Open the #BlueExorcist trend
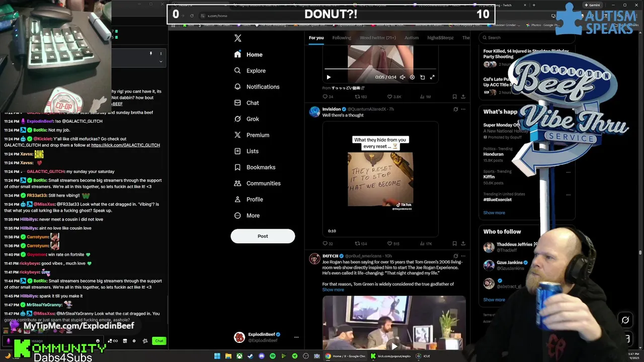Image resolution: width=644 pixels, height=362 pixels. point(498,200)
